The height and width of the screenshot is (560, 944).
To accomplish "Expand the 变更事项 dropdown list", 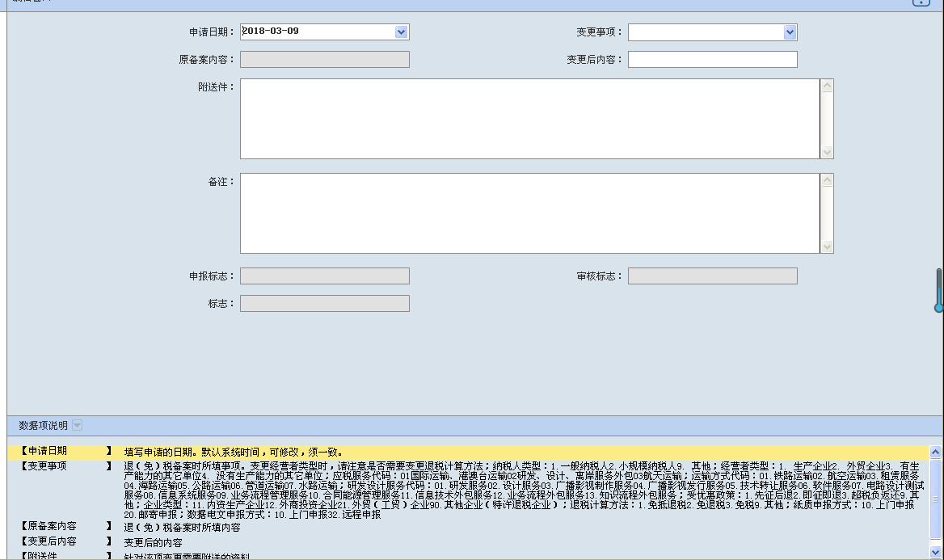I will point(790,32).
